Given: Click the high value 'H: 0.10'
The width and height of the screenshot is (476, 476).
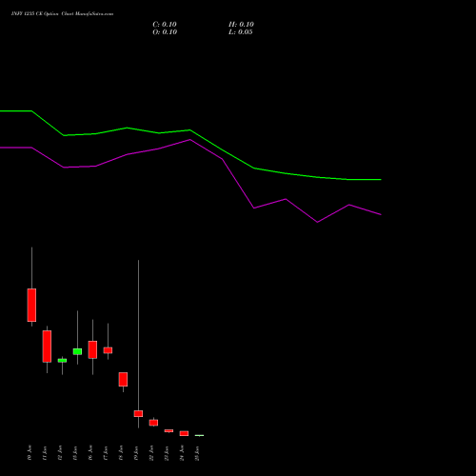Looking at the screenshot, I should click(x=241, y=25).
